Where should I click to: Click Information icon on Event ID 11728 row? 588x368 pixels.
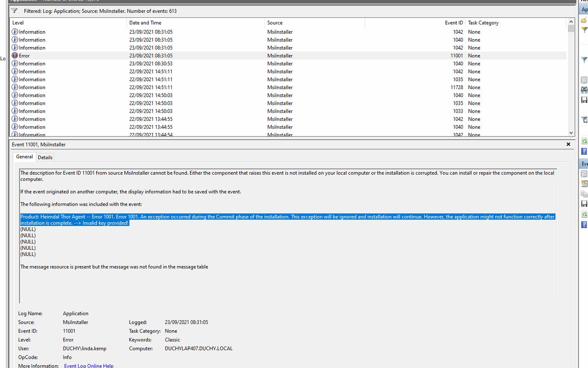(x=15, y=87)
